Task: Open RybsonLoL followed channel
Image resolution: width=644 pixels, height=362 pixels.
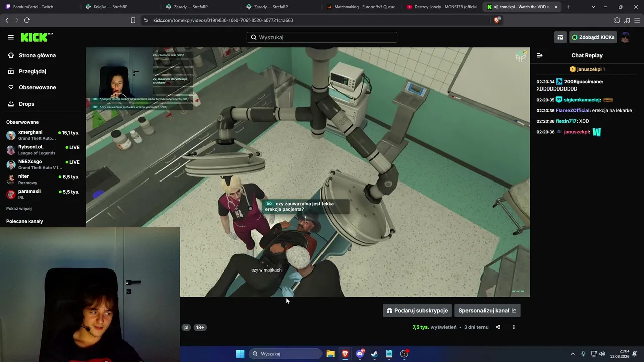Action: (x=43, y=150)
